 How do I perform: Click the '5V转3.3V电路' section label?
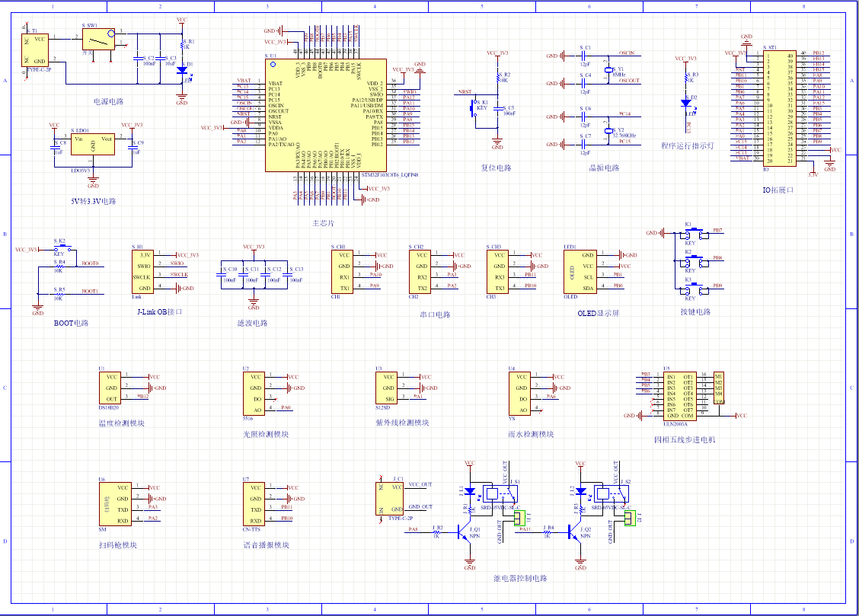tap(93, 202)
